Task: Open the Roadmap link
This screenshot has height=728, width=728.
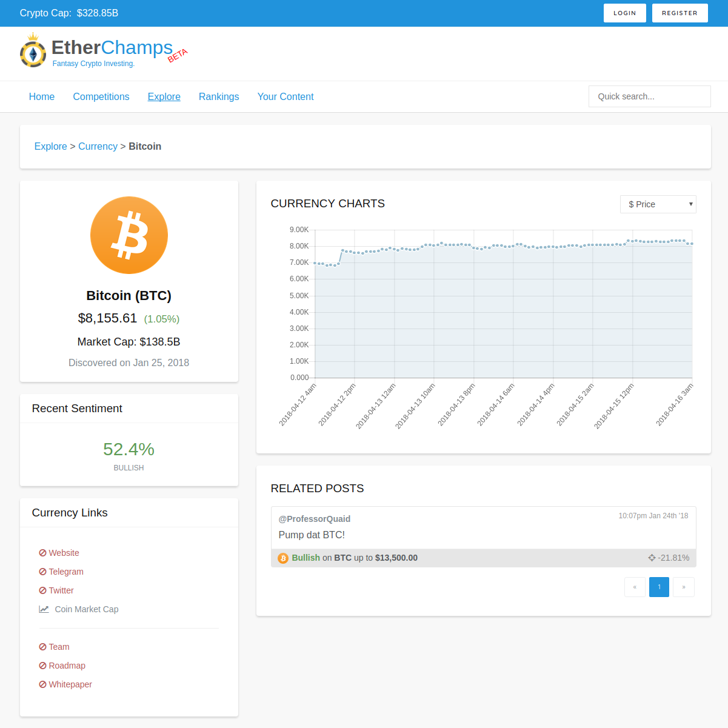Action: click(x=67, y=666)
